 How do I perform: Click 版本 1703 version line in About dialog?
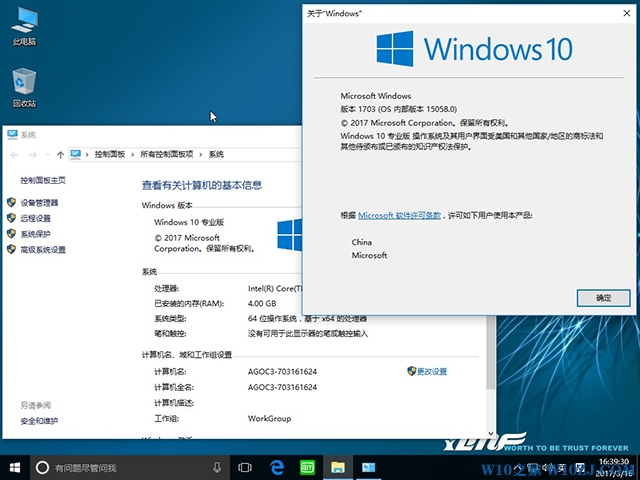[x=399, y=109]
